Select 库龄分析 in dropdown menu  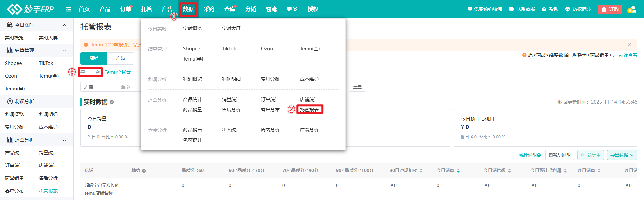[309, 130]
